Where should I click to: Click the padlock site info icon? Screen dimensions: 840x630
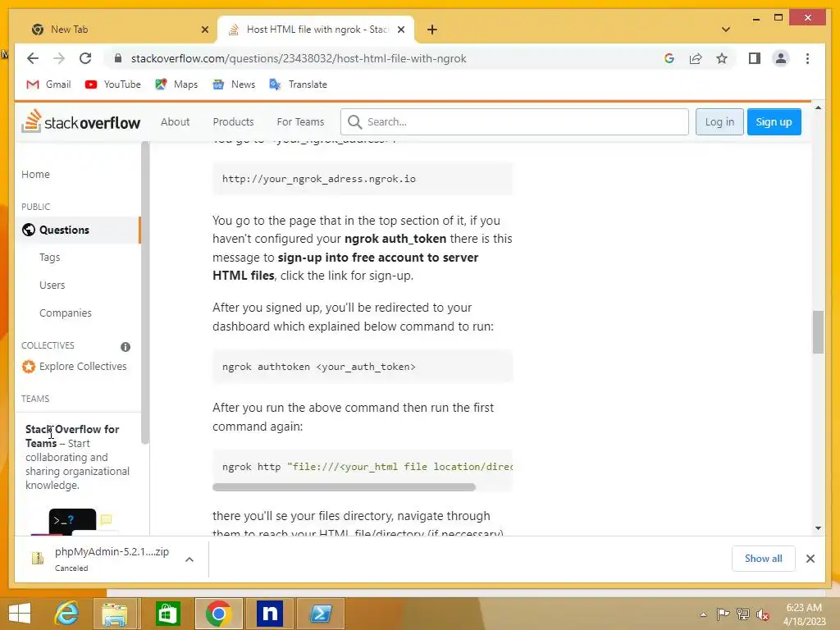[118, 58]
